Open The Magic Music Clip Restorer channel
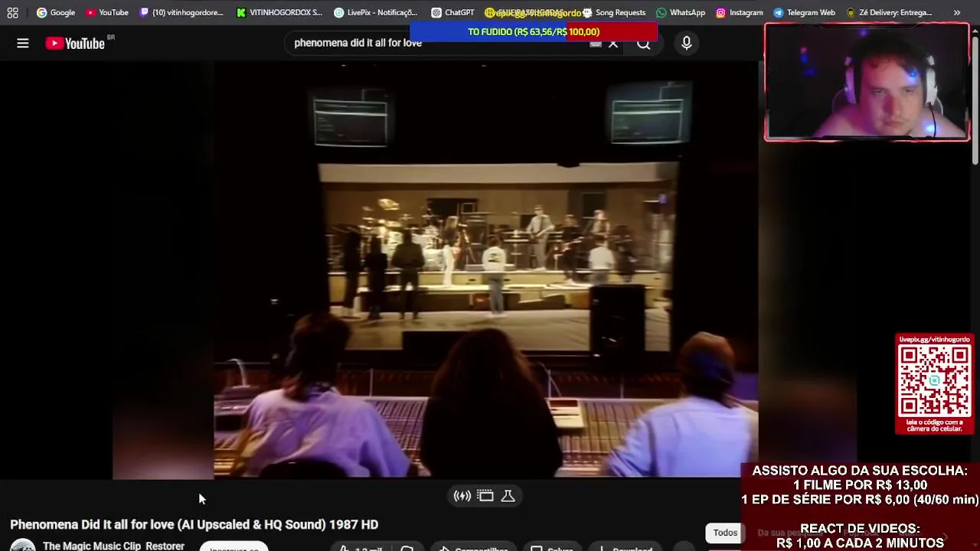The width and height of the screenshot is (980, 551). point(113,546)
